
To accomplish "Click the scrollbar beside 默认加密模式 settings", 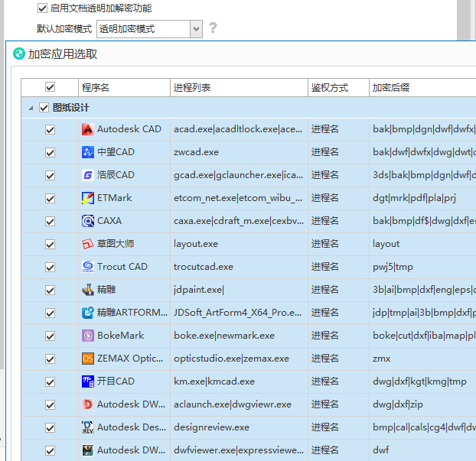I will pyautogui.click(x=464, y=20).
